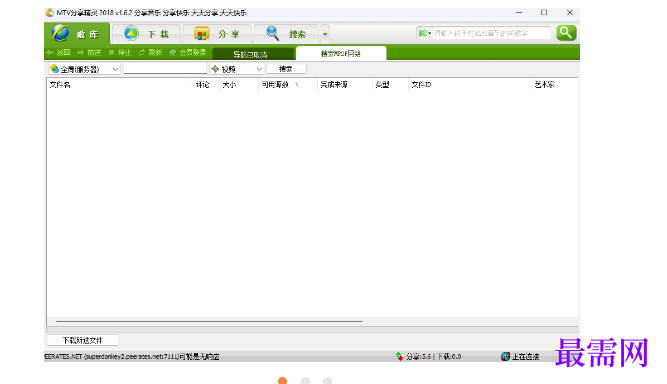Click the 艺术家 artist column header
Image resolution: width=667 pixels, height=384 pixels.
pyautogui.click(x=554, y=85)
